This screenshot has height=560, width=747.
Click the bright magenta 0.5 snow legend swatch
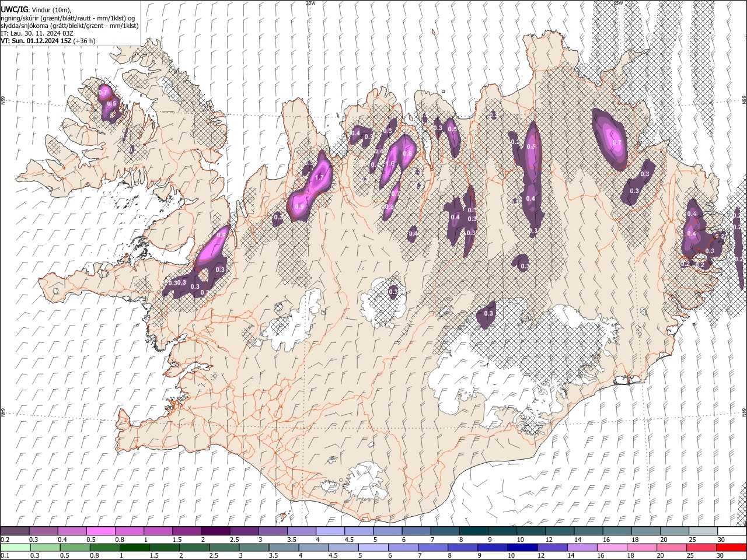pyautogui.click(x=101, y=531)
